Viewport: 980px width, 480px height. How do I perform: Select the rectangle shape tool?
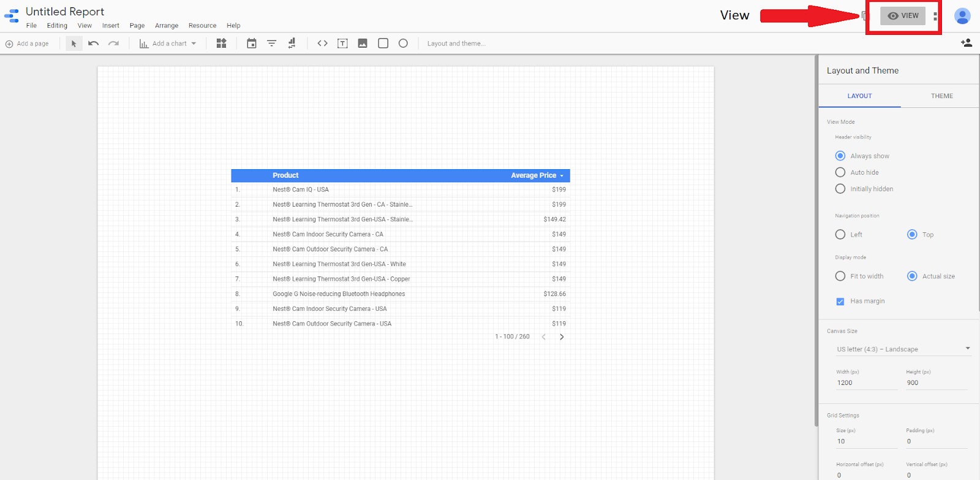pyautogui.click(x=383, y=44)
